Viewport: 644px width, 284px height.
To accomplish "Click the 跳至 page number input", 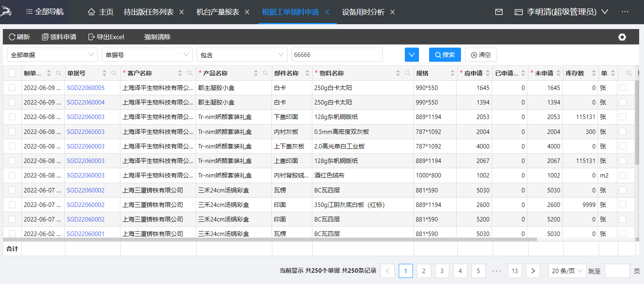I will (617, 271).
